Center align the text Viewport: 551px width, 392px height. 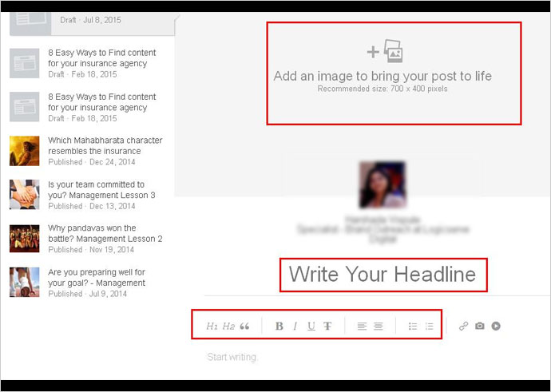[x=379, y=327]
